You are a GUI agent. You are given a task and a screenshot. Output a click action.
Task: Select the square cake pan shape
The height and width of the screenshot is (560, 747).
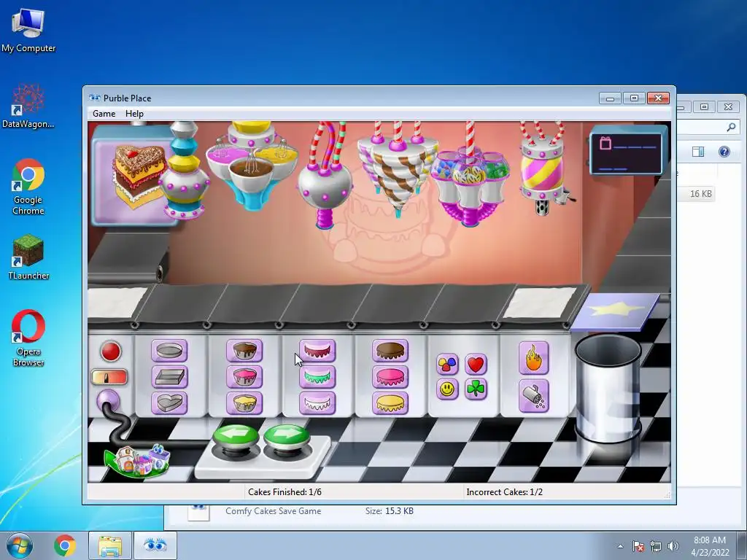(169, 377)
